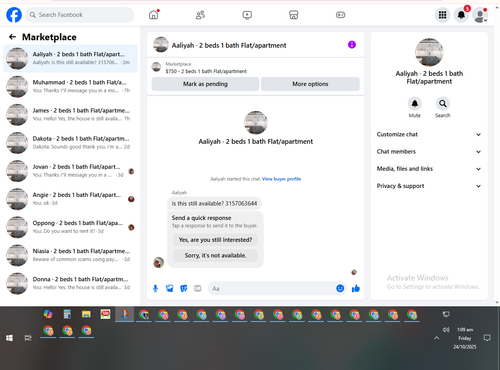Expand Customize chat section

click(x=429, y=134)
